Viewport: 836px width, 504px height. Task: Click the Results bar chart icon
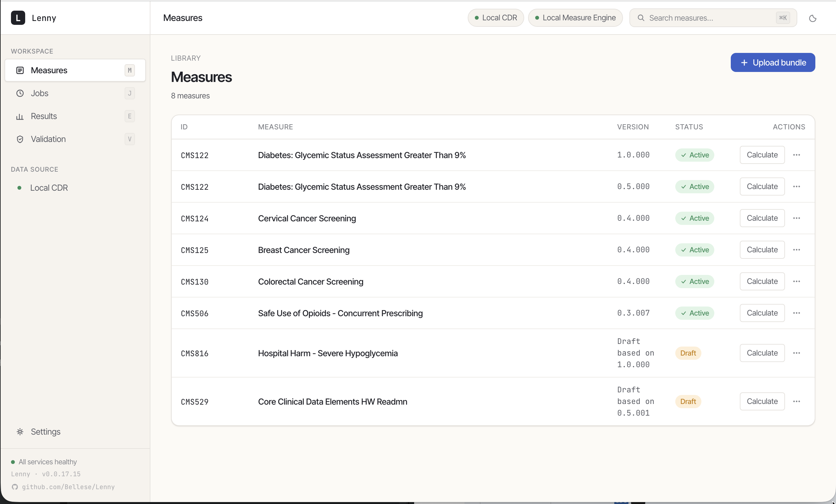[20, 116]
